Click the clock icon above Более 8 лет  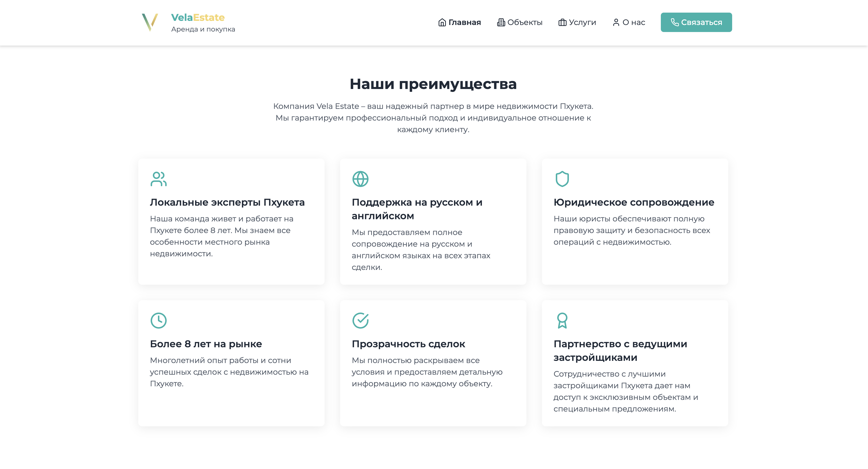click(158, 321)
